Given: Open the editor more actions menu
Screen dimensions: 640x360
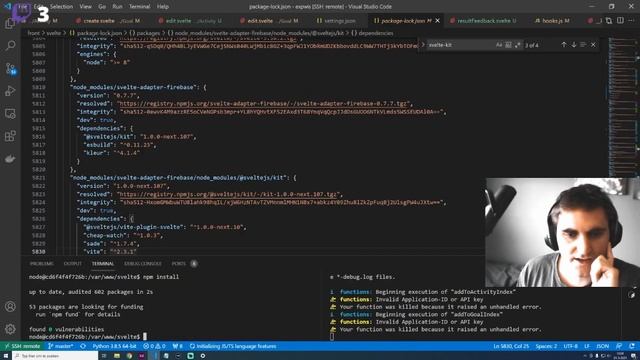Looking at the screenshot, I should point(631,20).
